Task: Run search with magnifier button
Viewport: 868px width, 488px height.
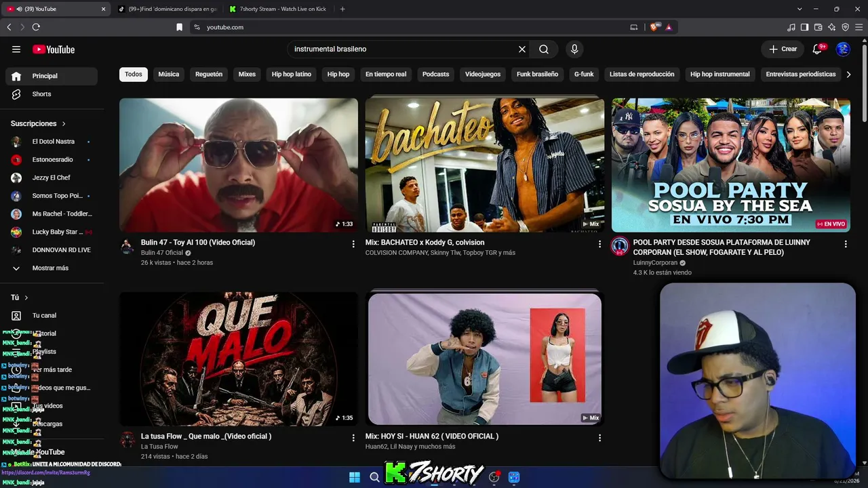Action: coord(544,49)
